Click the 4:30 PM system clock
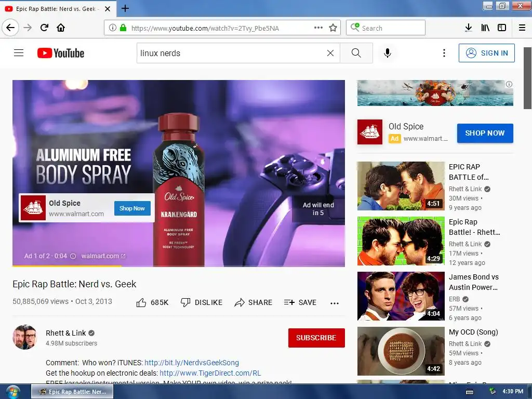The image size is (532, 399). tap(513, 391)
